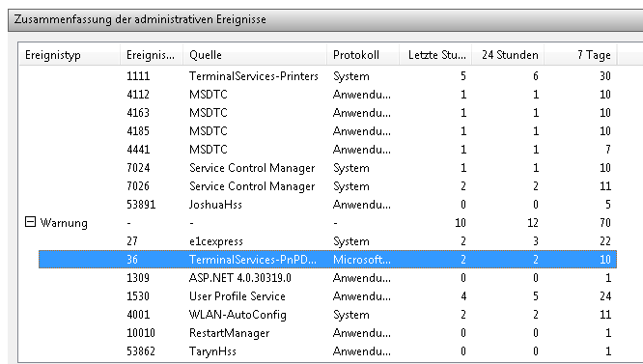The height and width of the screenshot is (364, 643).
Task: Click event ID 10010 cell
Action: coord(141,333)
